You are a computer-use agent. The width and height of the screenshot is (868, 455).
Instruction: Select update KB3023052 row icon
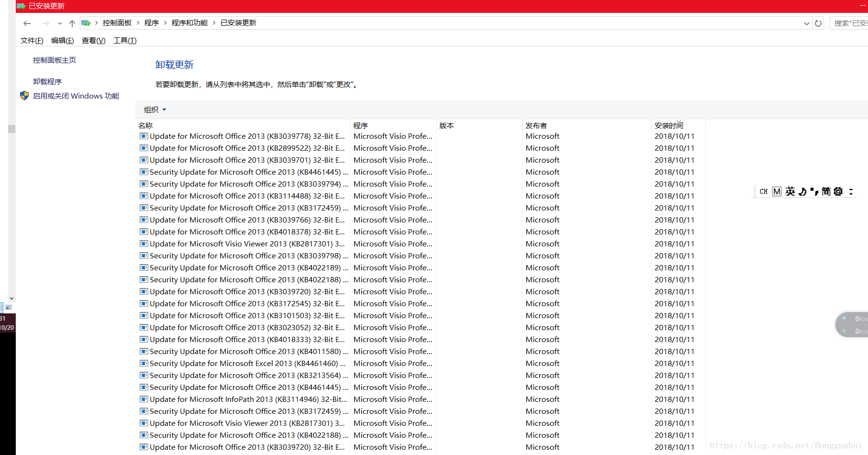coord(143,327)
